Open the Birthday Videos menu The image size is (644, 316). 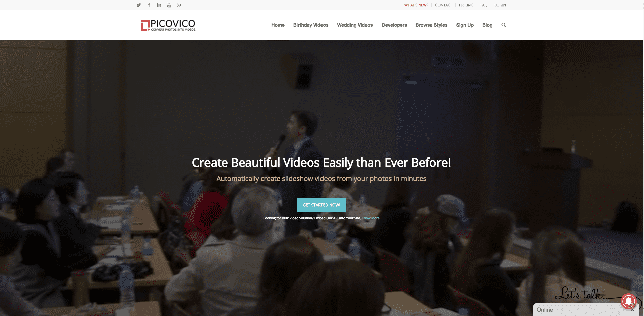point(311,25)
